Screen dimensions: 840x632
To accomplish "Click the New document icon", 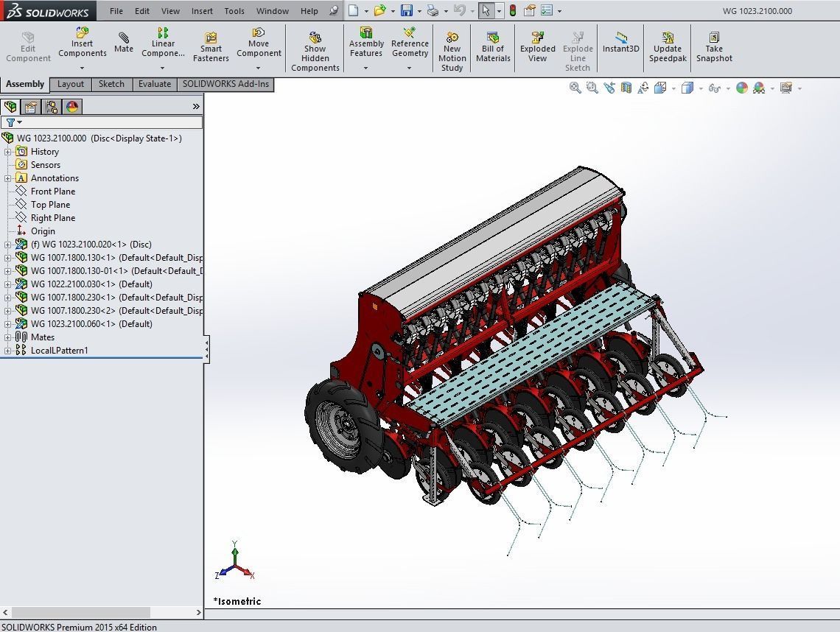I will click(354, 11).
